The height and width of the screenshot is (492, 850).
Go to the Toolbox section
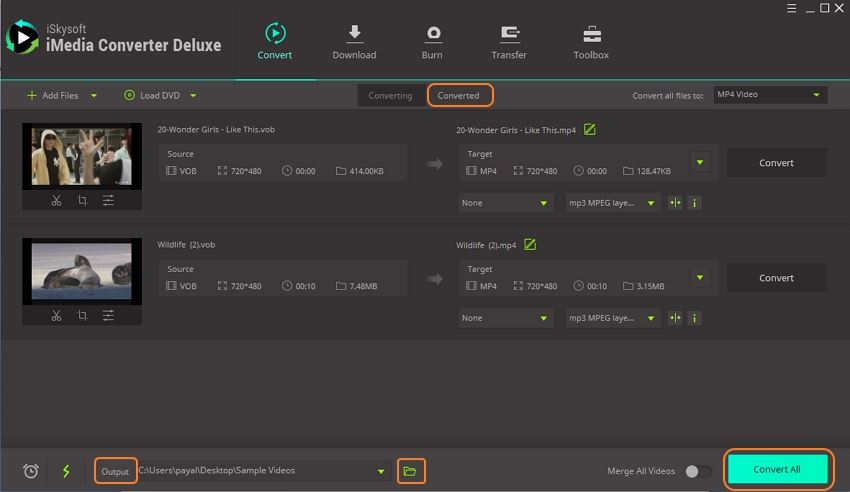(591, 42)
